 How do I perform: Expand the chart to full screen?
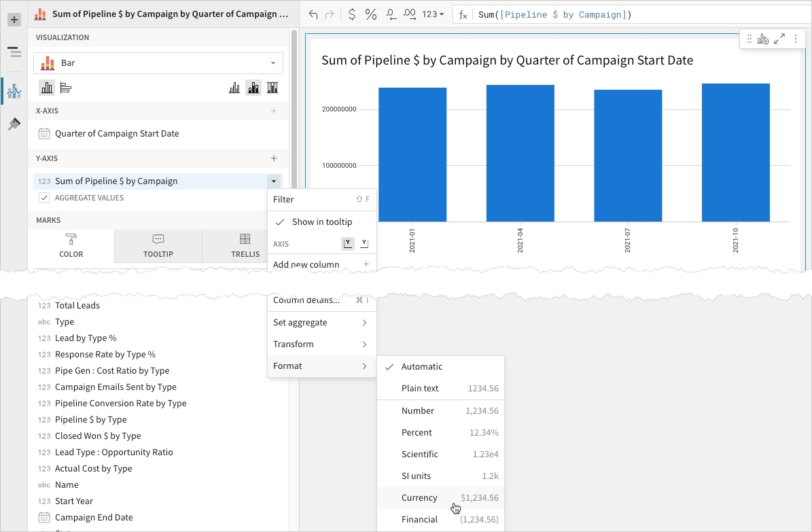(779, 39)
